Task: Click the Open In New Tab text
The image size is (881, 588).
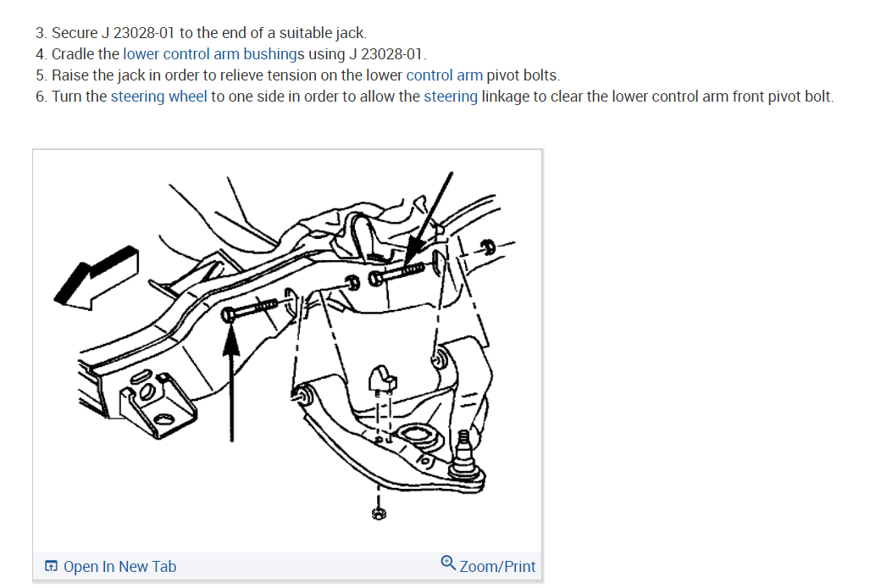Action: click(x=119, y=567)
